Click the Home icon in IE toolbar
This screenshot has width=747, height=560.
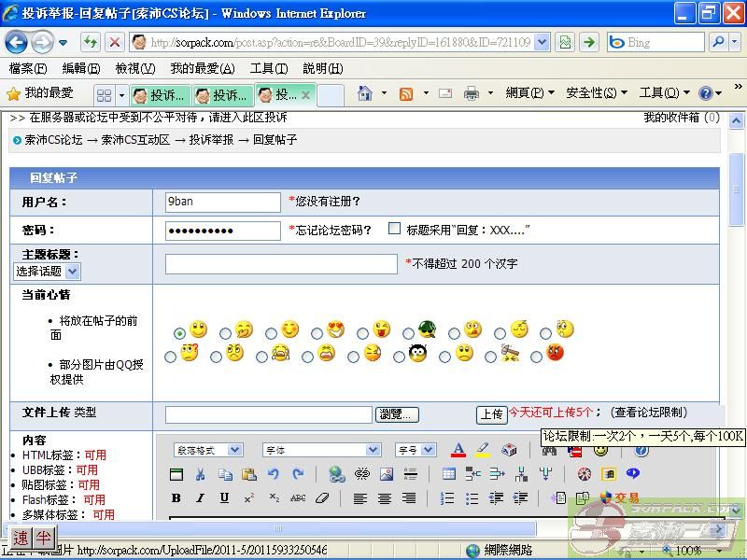point(365,93)
